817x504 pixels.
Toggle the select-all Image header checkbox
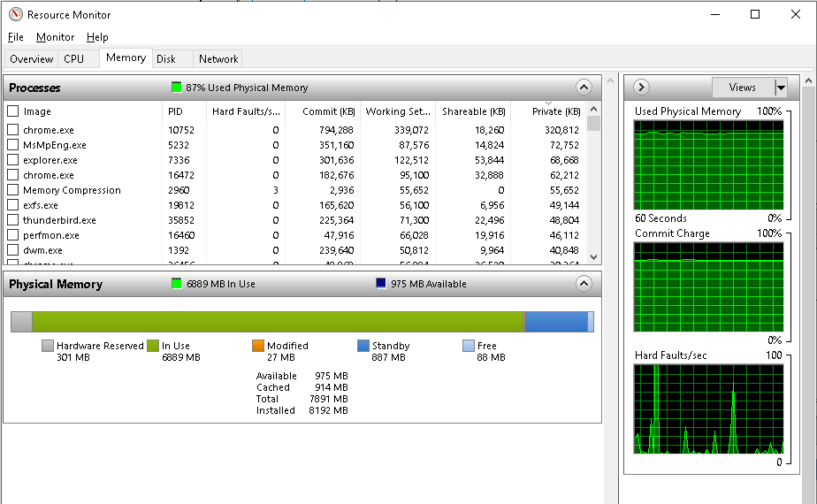(12, 111)
